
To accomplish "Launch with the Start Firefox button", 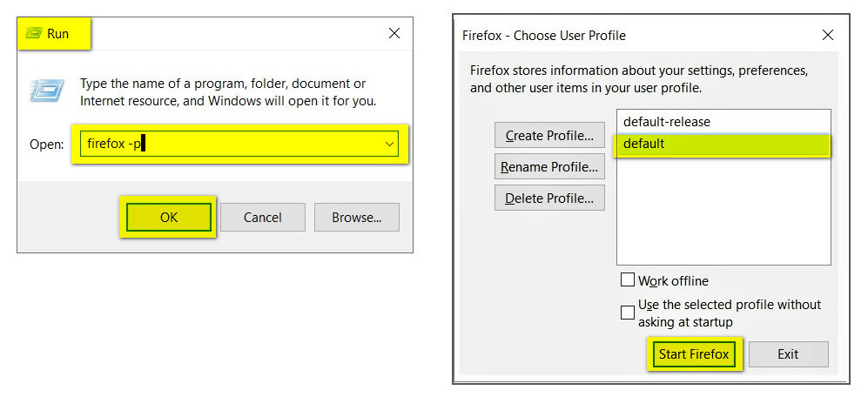I will pos(694,354).
